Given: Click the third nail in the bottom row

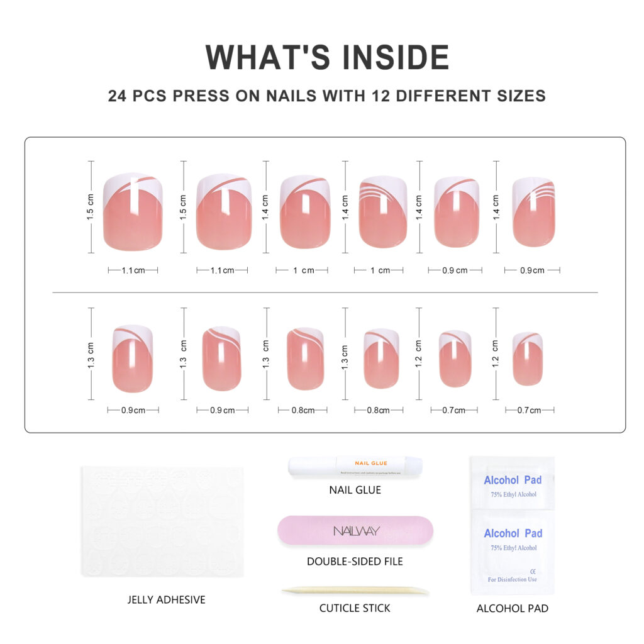Looking at the screenshot, I should click(x=305, y=358).
